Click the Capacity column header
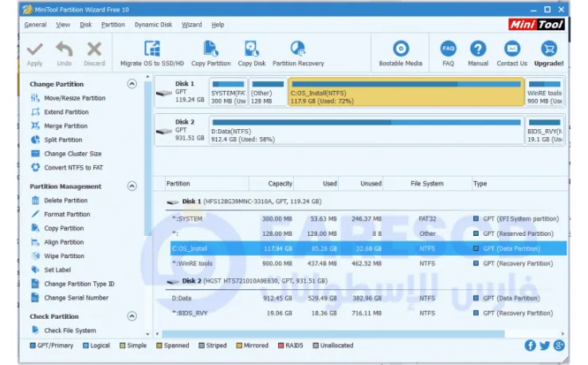588x365 pixels. pos(280,183)
